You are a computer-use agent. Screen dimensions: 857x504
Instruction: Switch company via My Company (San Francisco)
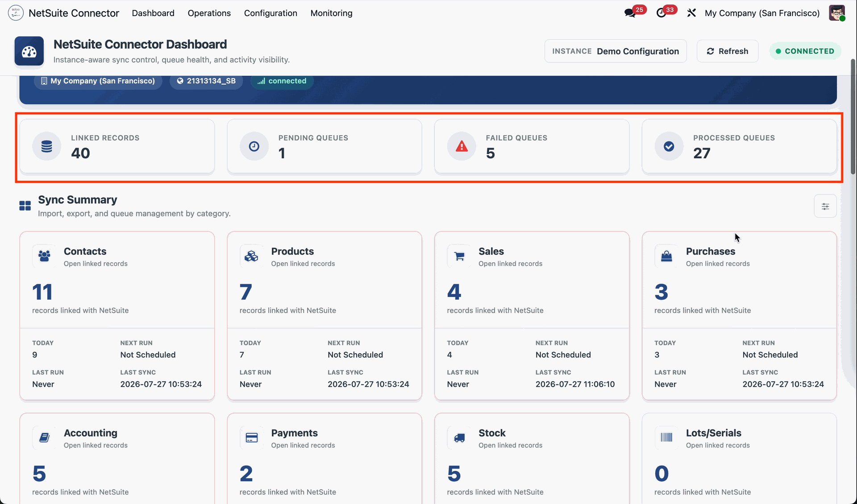(762, 13)
